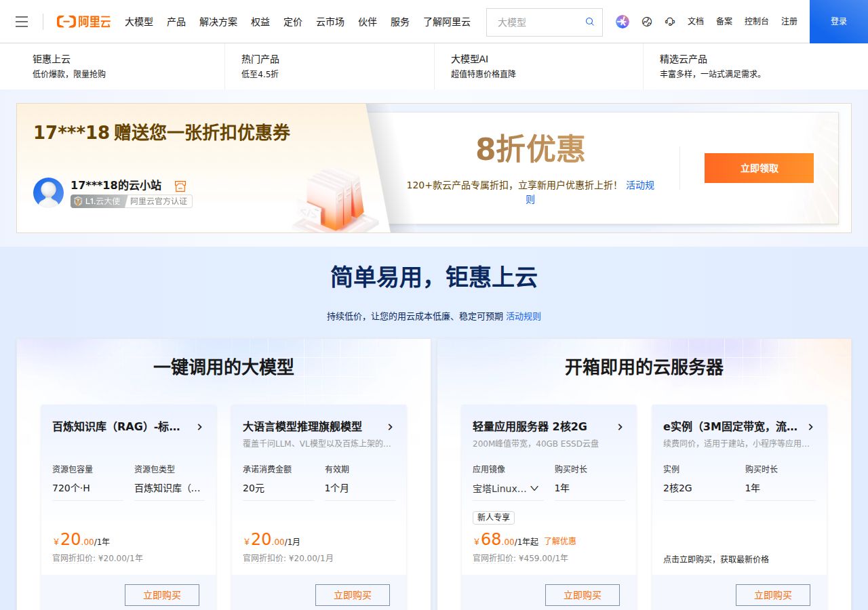The image size is (868, 610).
Task: Click the 轻量应用服务器 2核2G card title
Action: tap(530, 427)
